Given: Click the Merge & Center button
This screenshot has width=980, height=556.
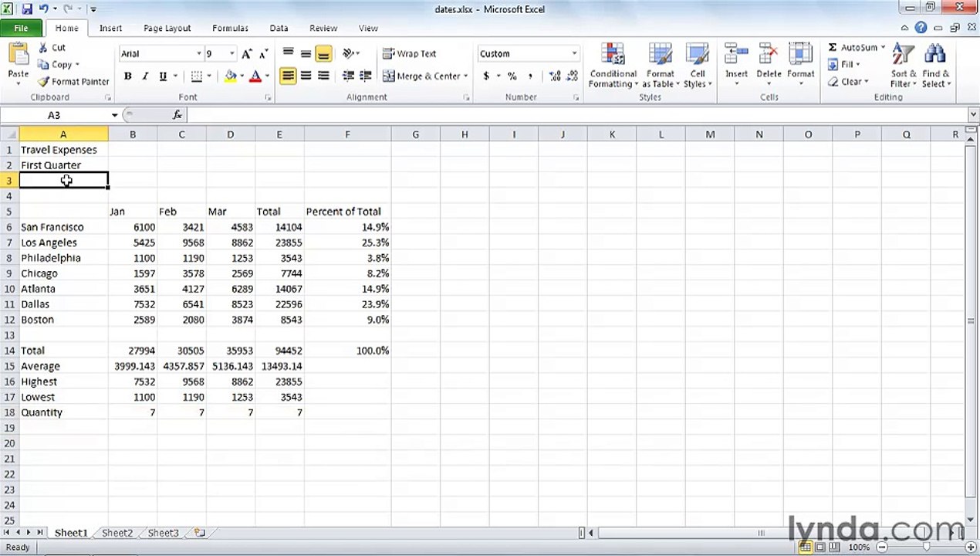Looking at the screenshot, I should pos(422,76).
